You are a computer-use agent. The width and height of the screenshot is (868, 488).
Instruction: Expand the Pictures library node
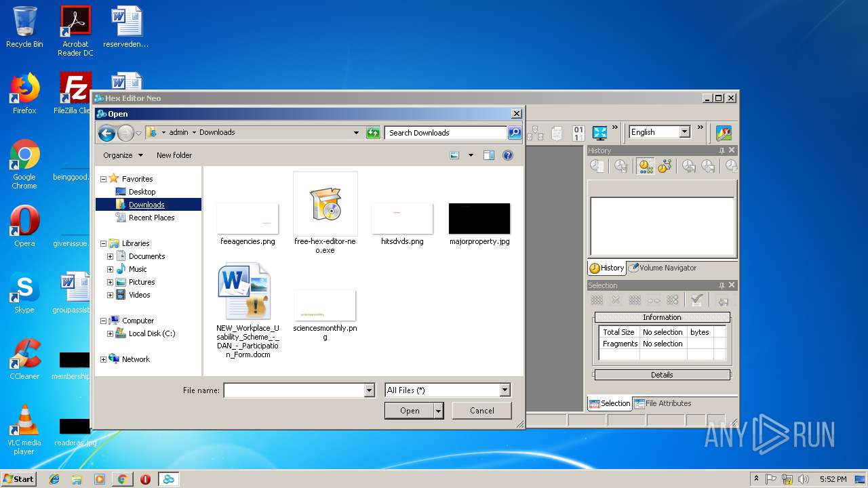[x=110, y=282]
